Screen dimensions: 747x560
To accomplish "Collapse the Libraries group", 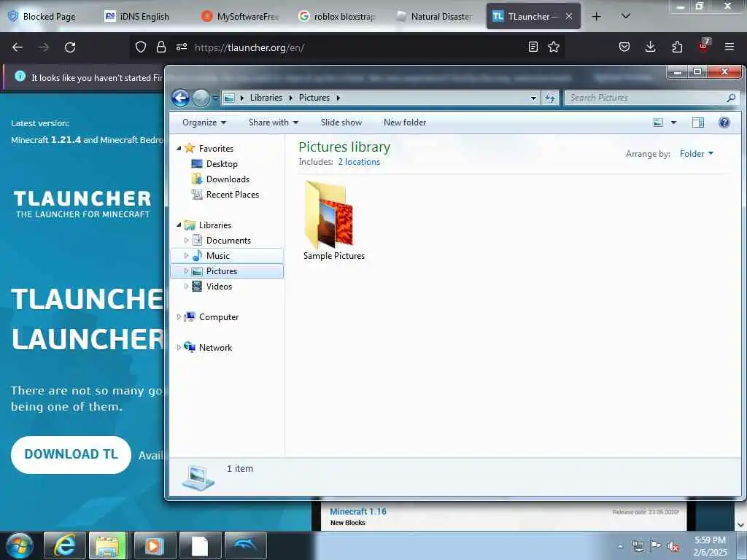I will [179, 225].
